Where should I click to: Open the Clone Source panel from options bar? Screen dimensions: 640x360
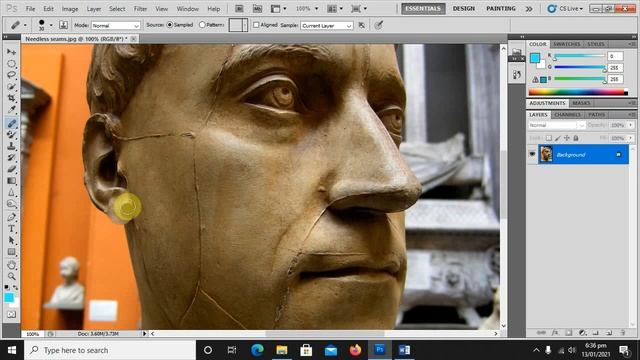[63, 25]
